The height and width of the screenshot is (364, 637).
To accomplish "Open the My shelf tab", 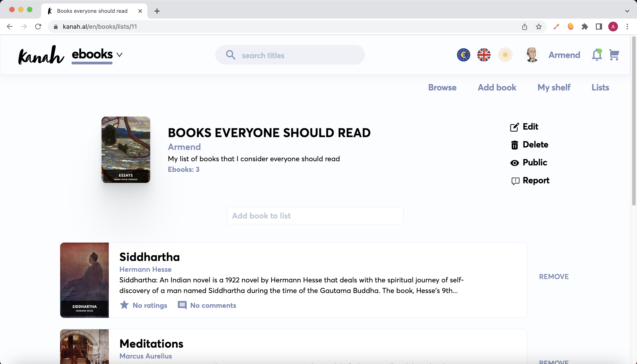I will (554, 88).
